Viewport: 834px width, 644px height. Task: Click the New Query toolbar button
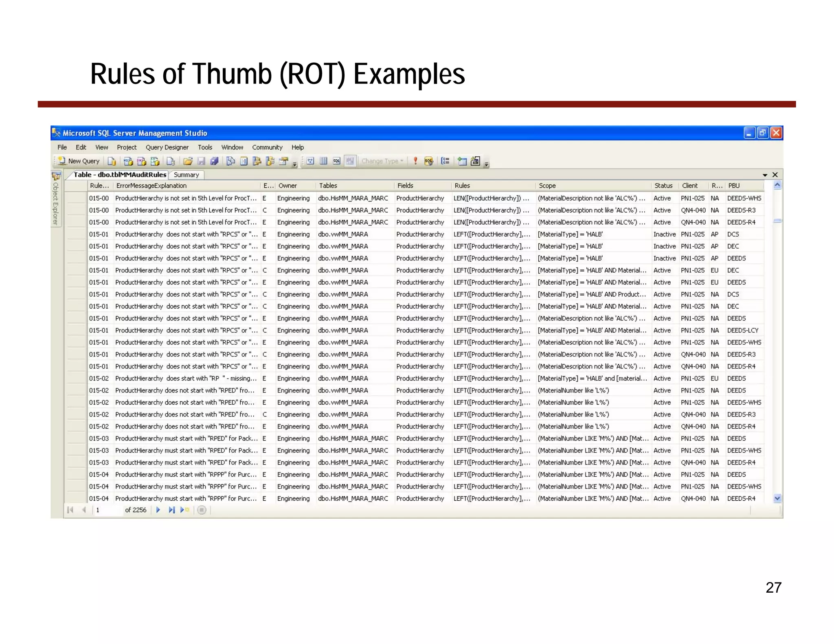pyautogui.click(x=79, y=161)
